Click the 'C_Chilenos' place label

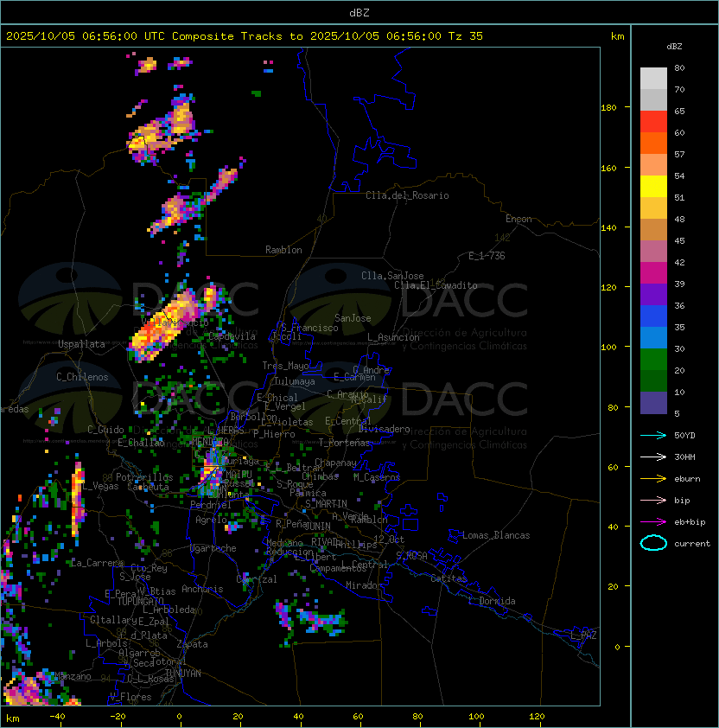pyautogui.click(x=82, y=377)
